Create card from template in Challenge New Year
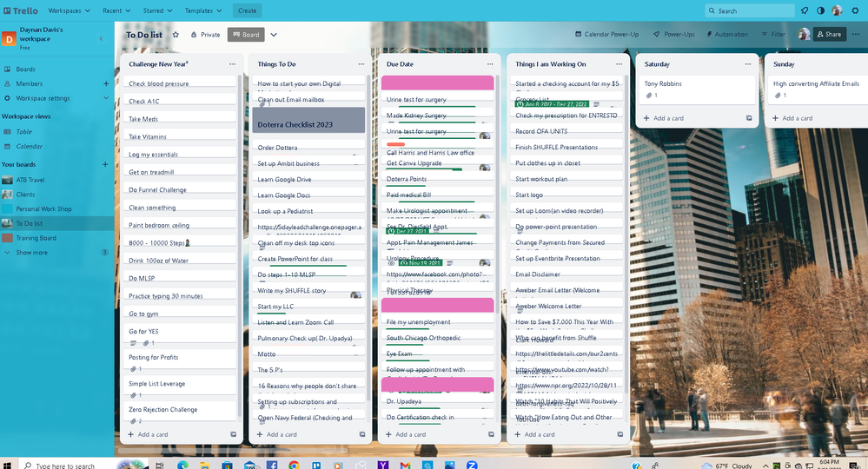868x469 pixels. [233, 435]
